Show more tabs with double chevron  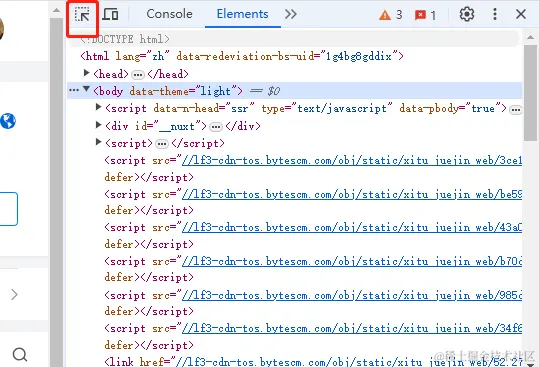290,14
